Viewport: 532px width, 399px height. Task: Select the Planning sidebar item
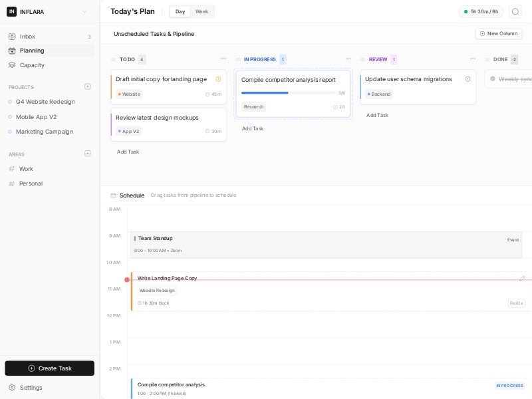(x=32, y=51)
